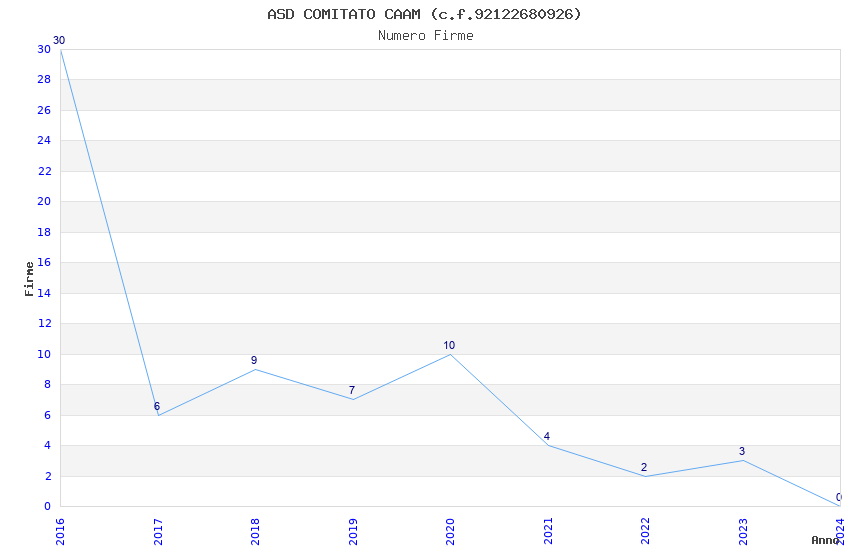Select the 2017 data point labeled 6
The height and width of the screenshot is (550, 850).
pos(158,415)
